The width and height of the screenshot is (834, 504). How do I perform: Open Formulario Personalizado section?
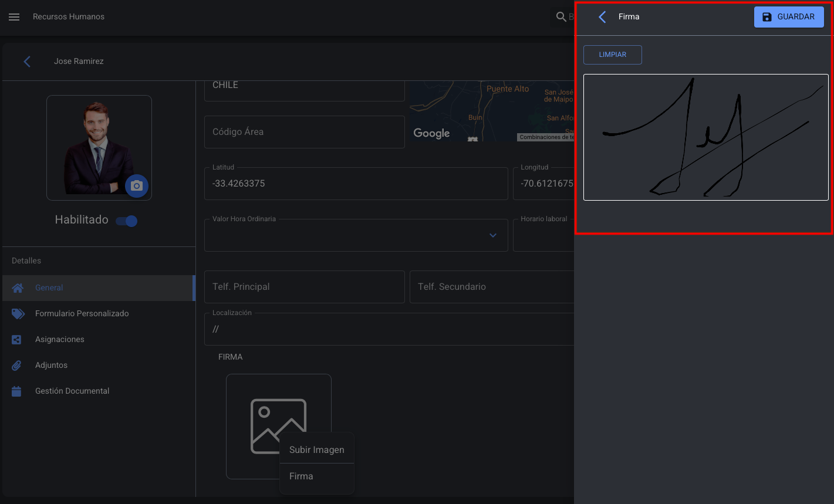point(82,314)
